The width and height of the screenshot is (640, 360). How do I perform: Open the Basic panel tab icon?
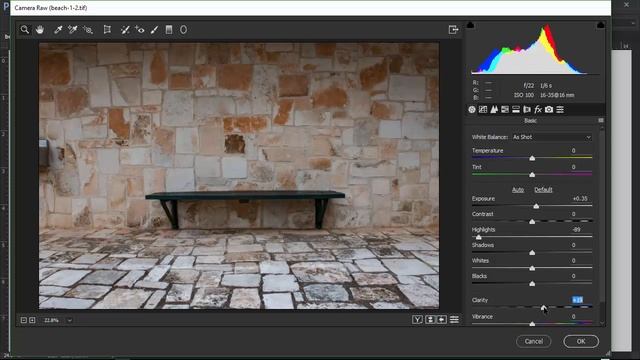click(472, 109)
